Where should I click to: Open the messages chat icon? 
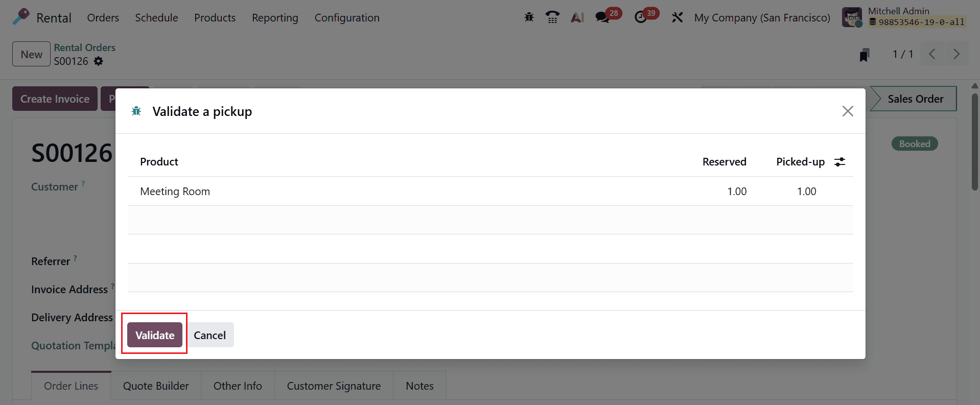pyautogui.click(x=602, y=17)
